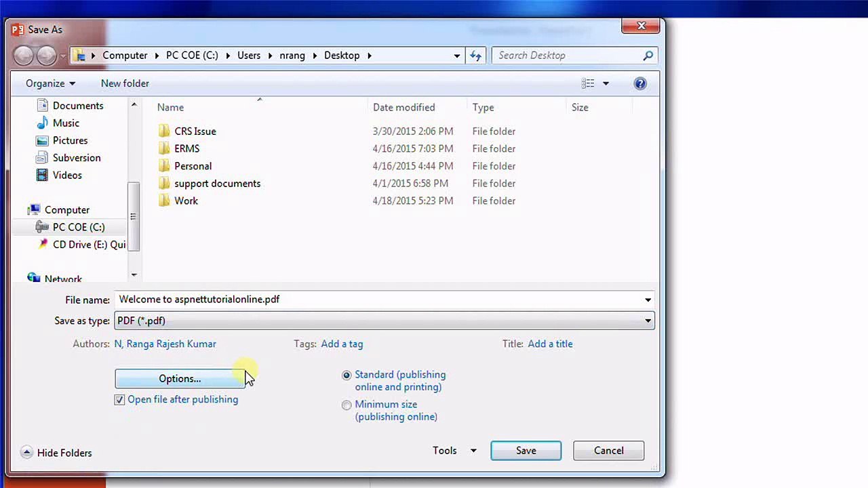This screenshot has width=868, height=488.
Task: Click the support documents folder icon
Action: 164,183
